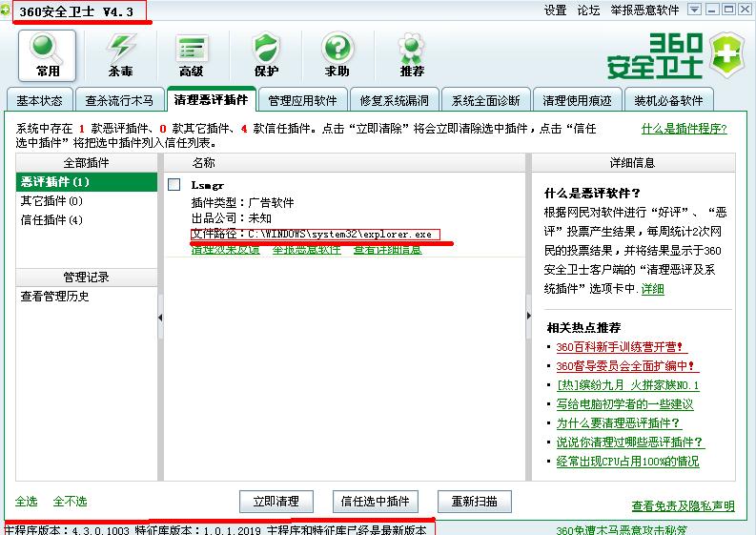Switch to the 系统全面诊断 tab
Screen dimensions: 756x535
point(485,101)
